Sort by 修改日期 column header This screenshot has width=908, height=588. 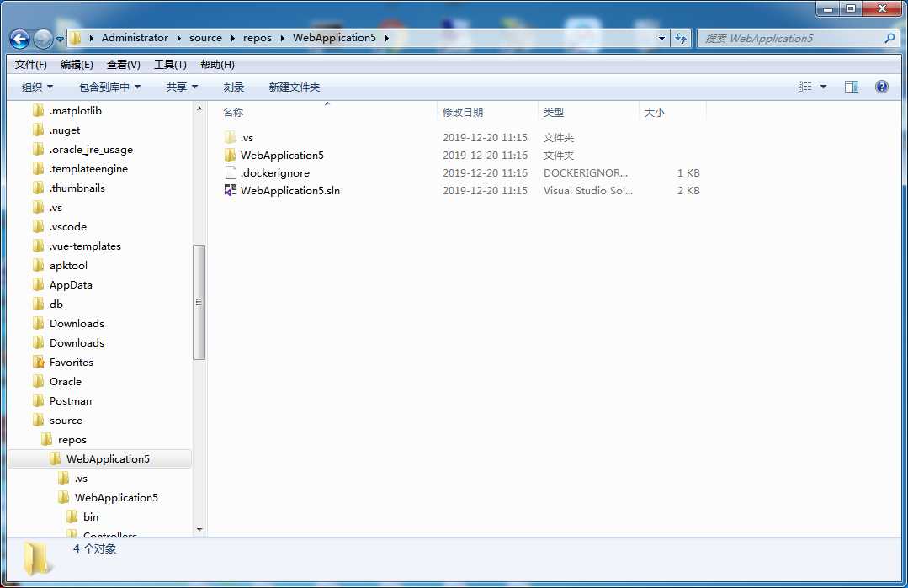487,112
